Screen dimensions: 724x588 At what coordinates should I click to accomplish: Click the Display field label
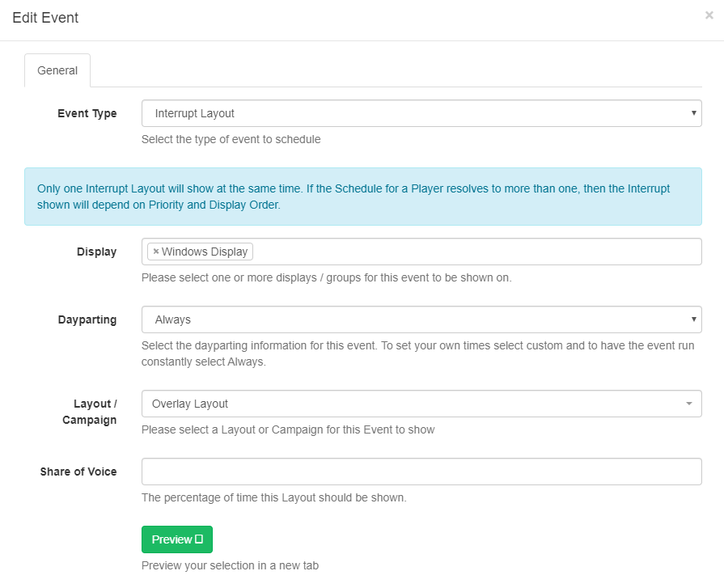96,252
